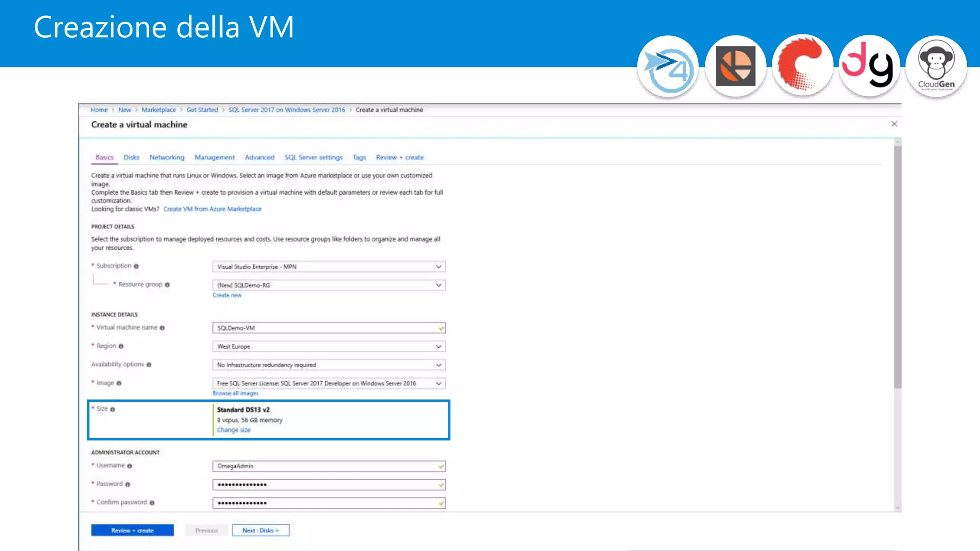Click the Username field containing OmegaAdmin
980x551 pixels.
329,466
